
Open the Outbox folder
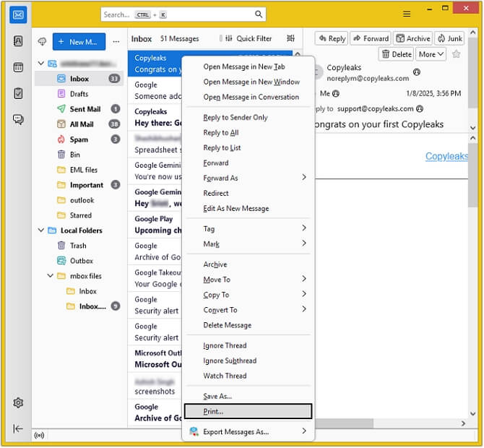pos(79,261)
